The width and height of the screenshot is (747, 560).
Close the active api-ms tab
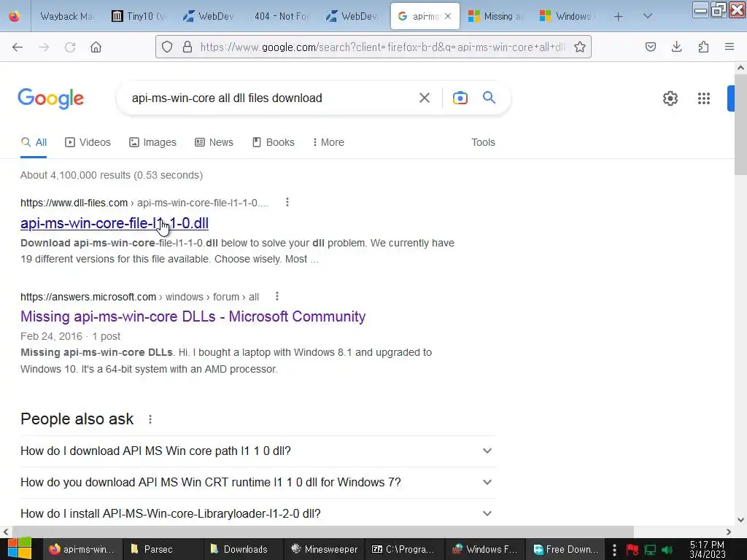coord(448,16)
